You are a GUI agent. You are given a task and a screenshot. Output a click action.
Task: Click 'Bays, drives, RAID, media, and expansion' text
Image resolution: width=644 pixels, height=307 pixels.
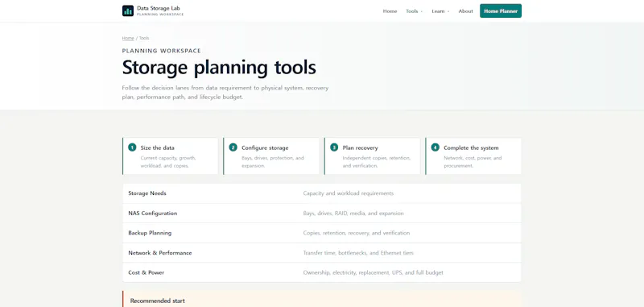[x=353, y=214]
